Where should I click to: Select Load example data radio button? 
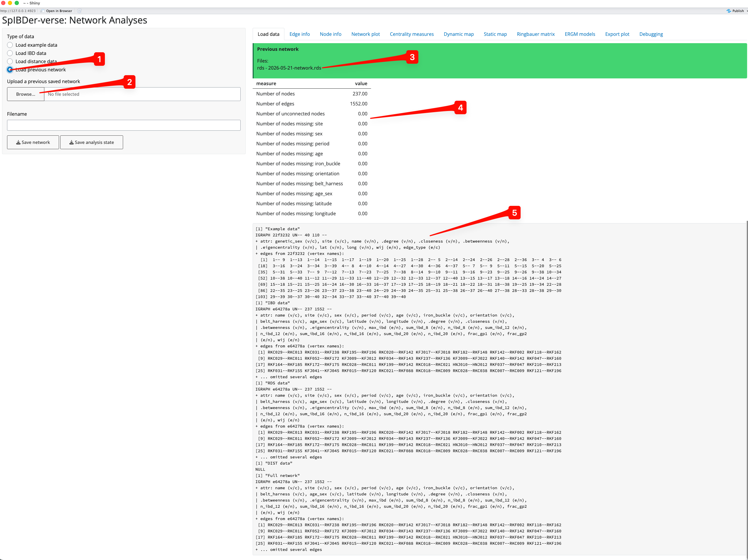point(10,45)
